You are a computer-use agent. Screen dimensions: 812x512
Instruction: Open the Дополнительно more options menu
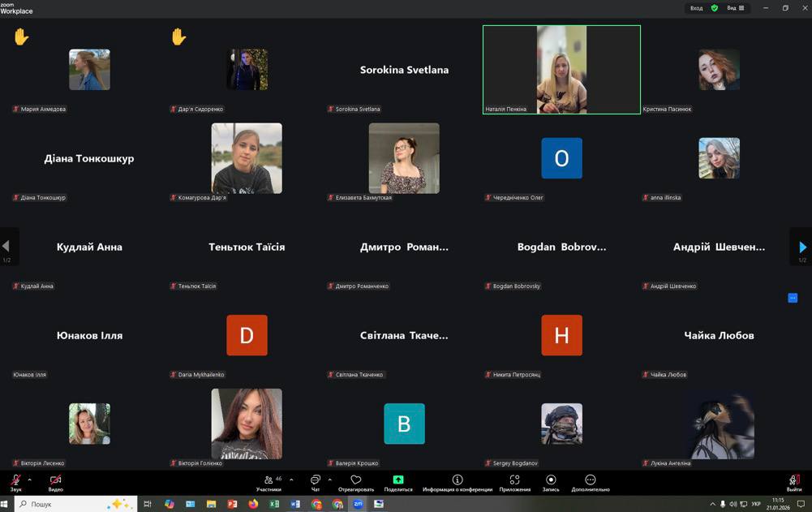(590, 480)
